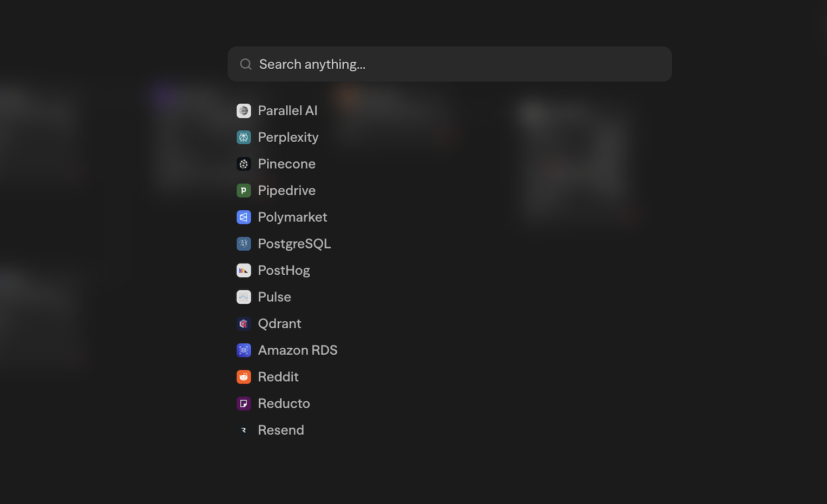Click the Resend icon
This screenshot has width=827, height=504.
pyautogui.click(x=244, y=429)
